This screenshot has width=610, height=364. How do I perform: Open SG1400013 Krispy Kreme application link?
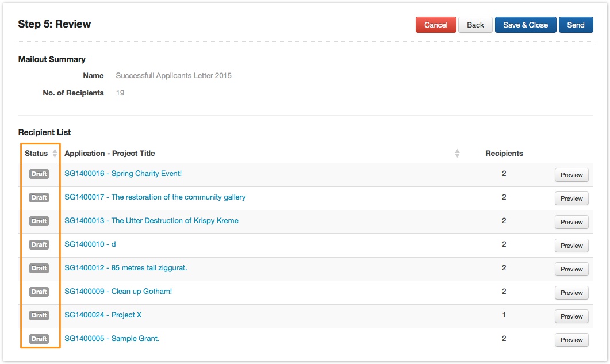click(x=151, y=221)
